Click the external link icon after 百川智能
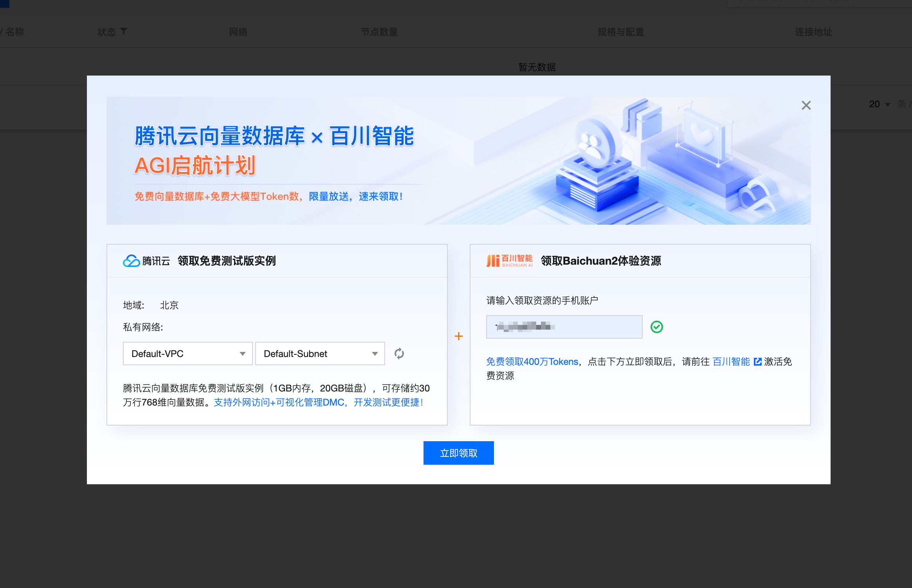This screenshot has height=588, width=912. click(757, 362)
